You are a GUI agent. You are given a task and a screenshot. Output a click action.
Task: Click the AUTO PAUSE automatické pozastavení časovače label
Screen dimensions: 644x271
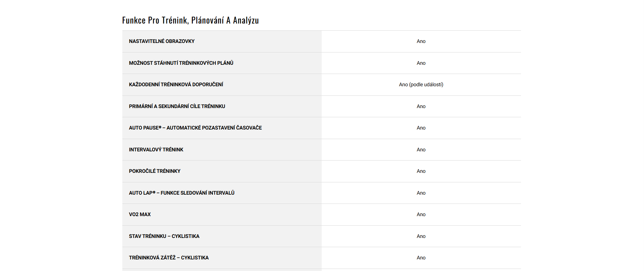point(195,128)
